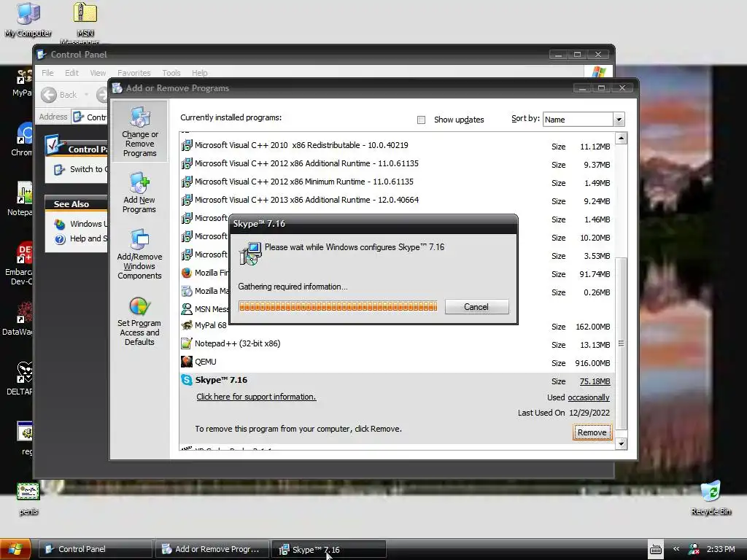Click the program list scroll down arrow
This screenshot has height=560, width=747.
coord(621,444)
